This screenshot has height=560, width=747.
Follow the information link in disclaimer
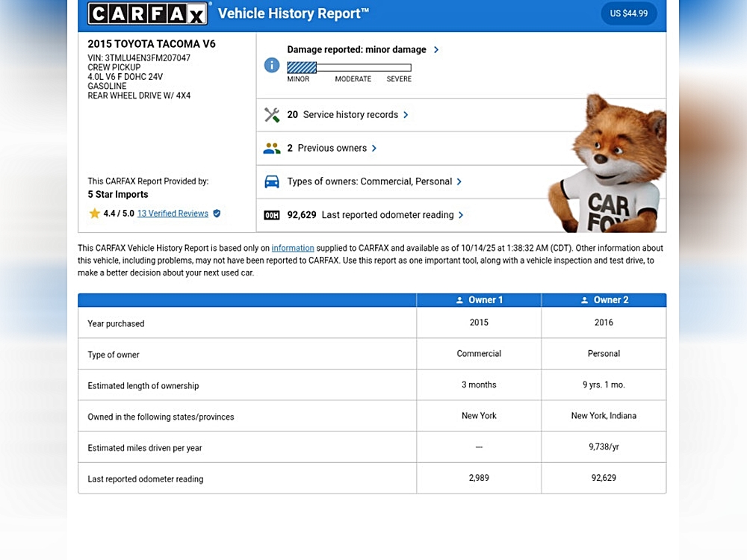pyautogui.click(x=293, y=248)
